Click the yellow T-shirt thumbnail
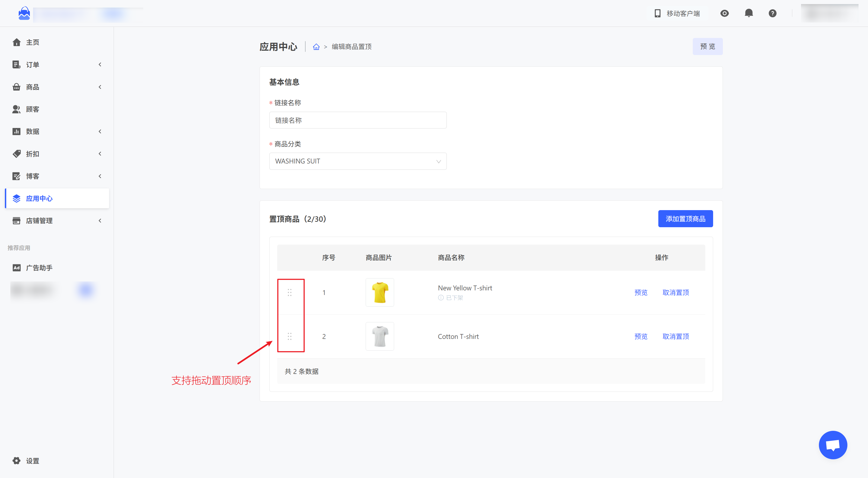Screen dimensions: 868x478 tap(379, 292)
